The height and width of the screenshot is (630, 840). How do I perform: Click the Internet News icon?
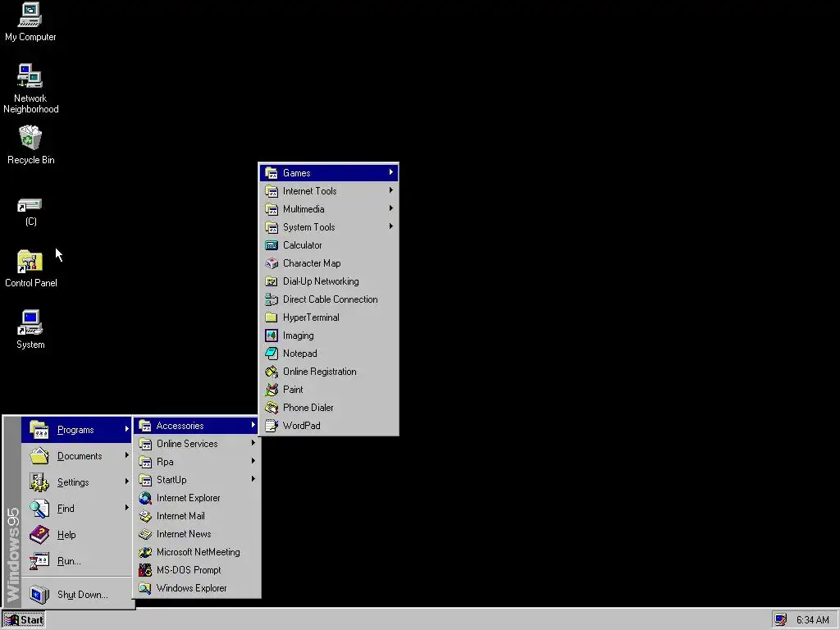[x=145, y=534]
